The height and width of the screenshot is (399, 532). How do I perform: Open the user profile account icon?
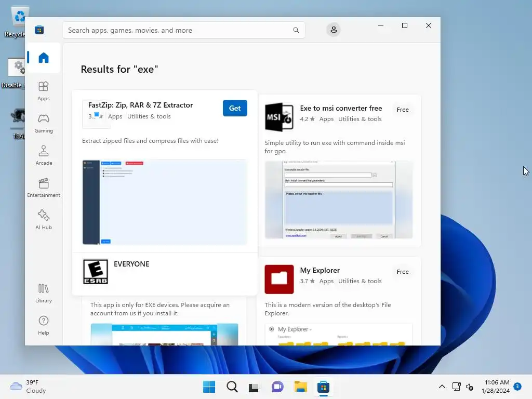334,30
